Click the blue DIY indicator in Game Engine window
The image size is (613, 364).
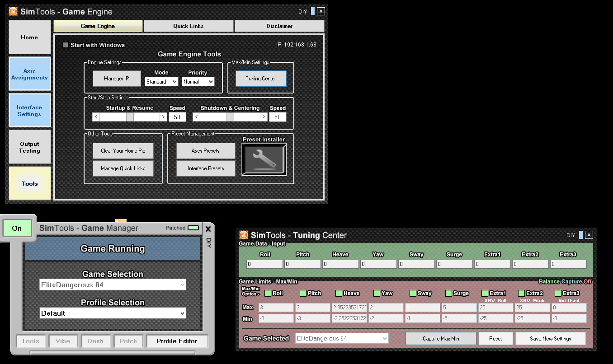[313, 11]
